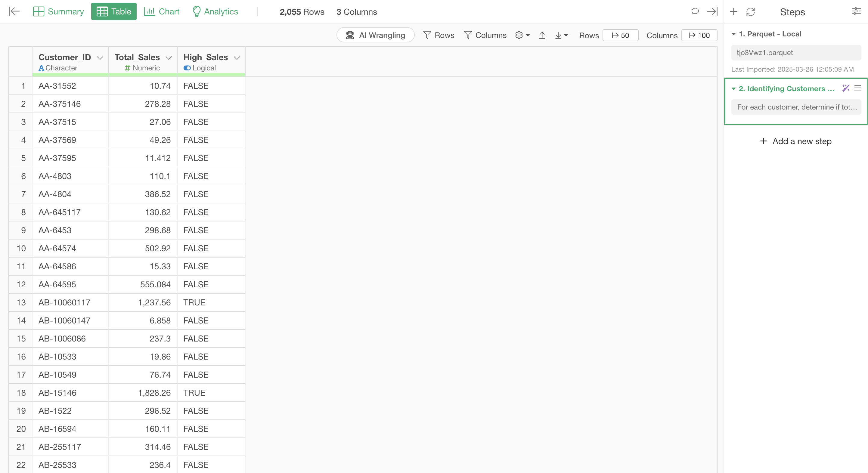The width and height of the screenshot is (868, 473).
Task: Click the collapse-left arrow icon
Action: point(14,11)
